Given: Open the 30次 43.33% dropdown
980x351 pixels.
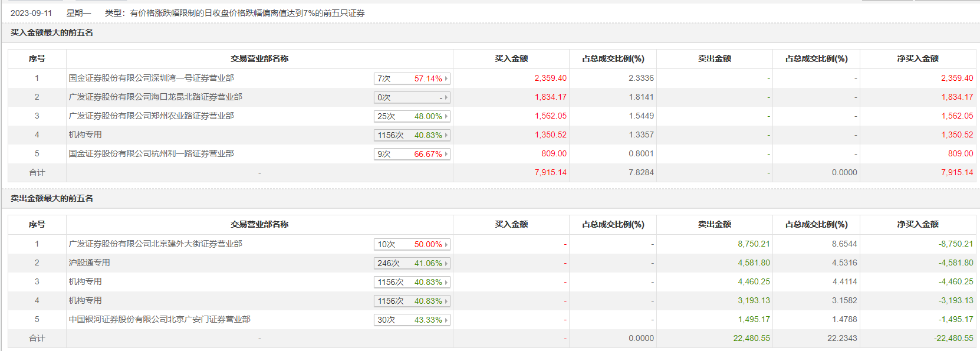Looking at the screenshot, I should point(412,320).
